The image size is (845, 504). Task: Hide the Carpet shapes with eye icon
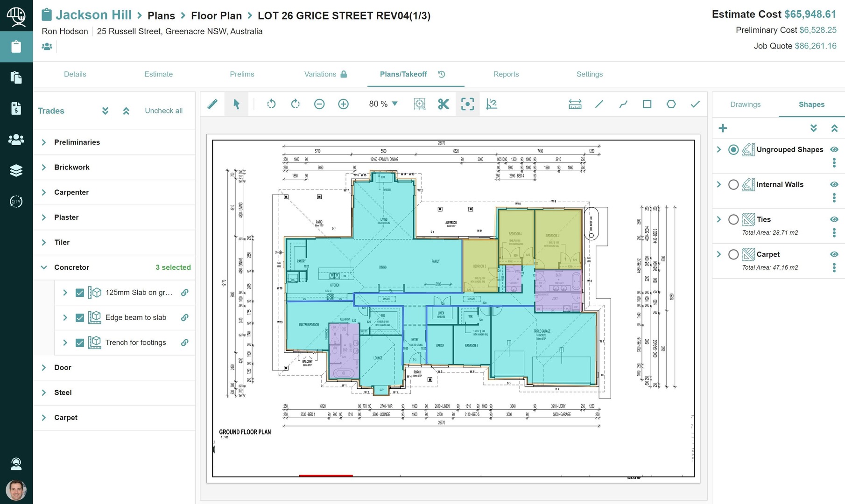(834, 254)
